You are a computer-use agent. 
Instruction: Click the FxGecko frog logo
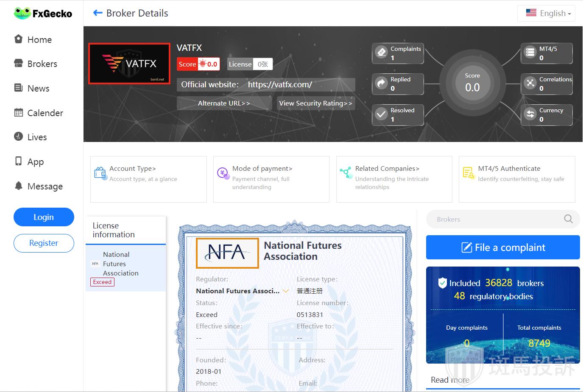point(22,14)
